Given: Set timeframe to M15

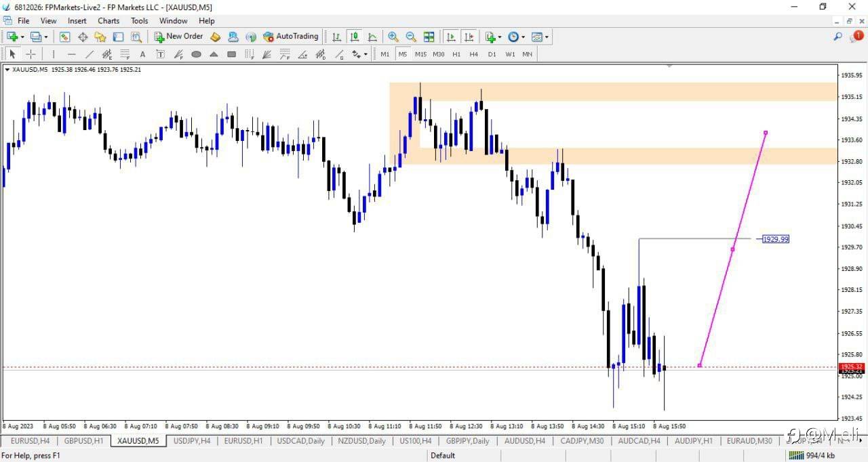Looking at the screenshot, I should [x=420, y=54].
